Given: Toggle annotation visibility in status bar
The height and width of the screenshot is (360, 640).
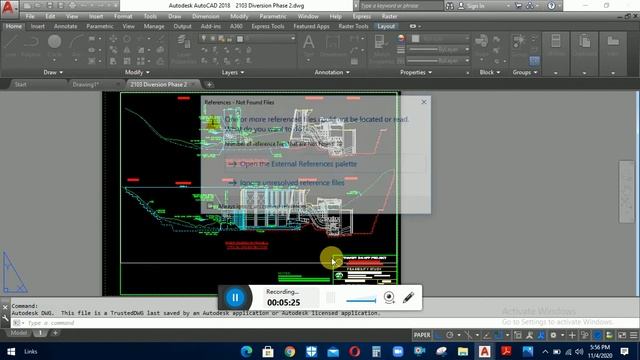Looking at the screenshot, I should [529, 335].
